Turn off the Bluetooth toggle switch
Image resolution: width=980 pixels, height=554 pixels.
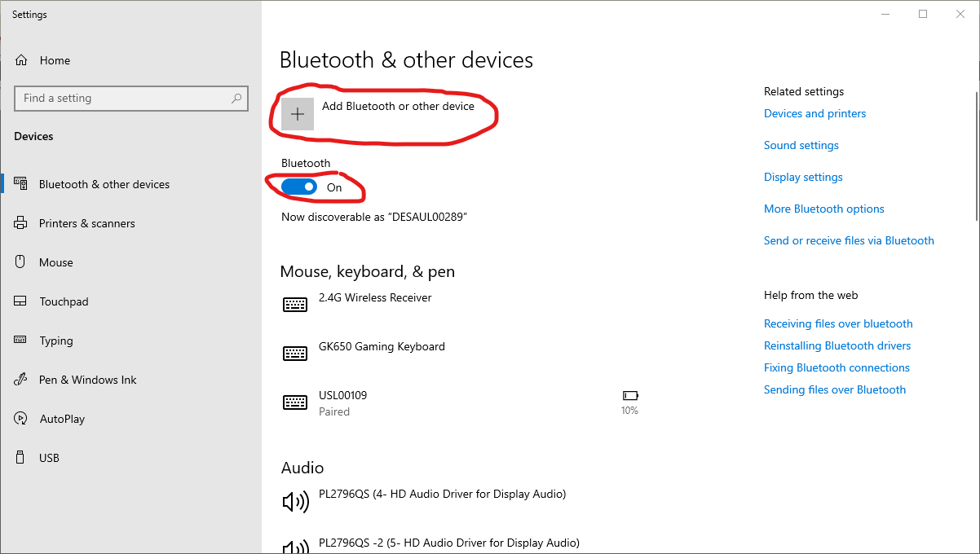coord(299,187)
